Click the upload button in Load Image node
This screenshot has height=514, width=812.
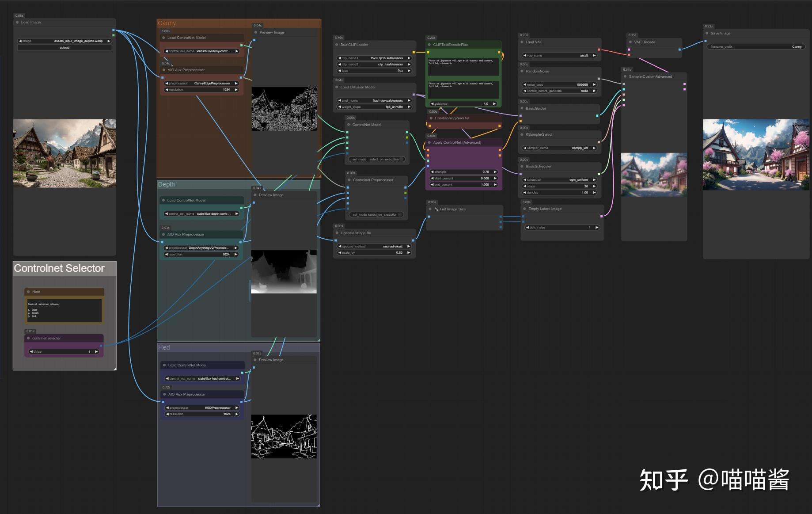(65, 47)
